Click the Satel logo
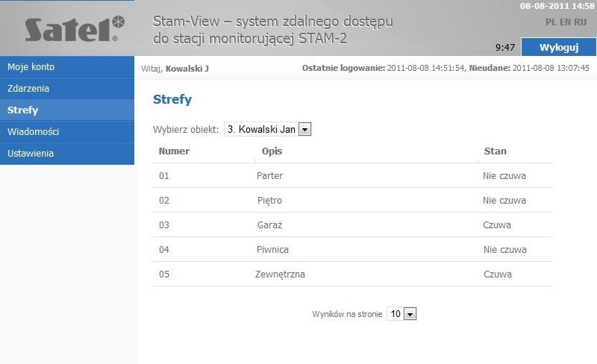Screen dimensions: 597x364 coord(75,28)
